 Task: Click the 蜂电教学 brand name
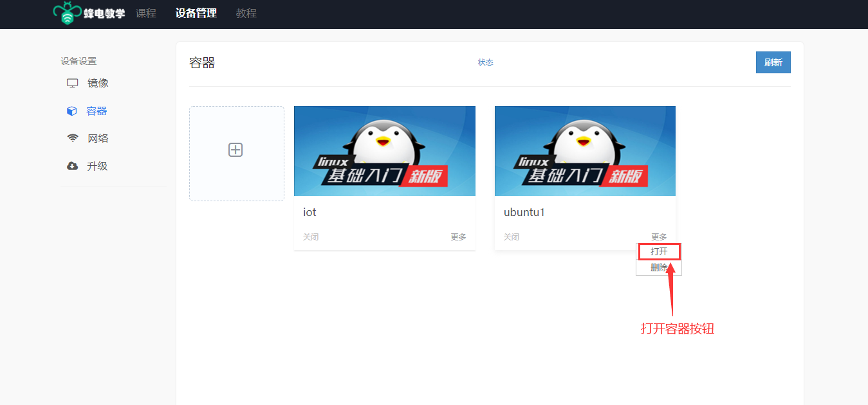pyautogui.click(x=104, y=14)
